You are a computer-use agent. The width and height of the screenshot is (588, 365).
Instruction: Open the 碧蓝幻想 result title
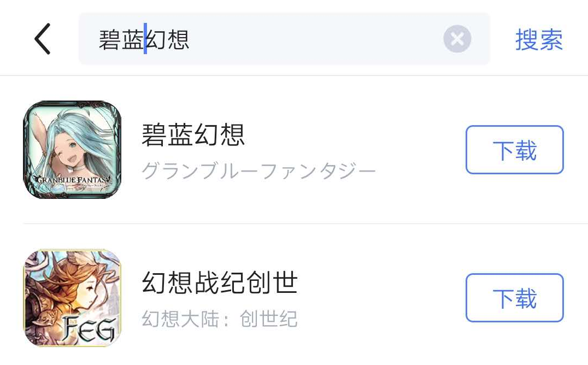[x=193, y=134]
